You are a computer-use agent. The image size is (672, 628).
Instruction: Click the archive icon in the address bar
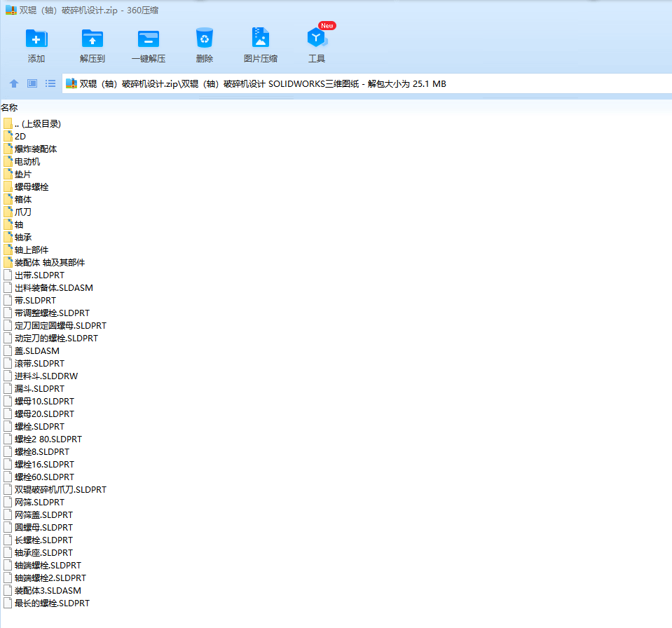tap(71, 83)
